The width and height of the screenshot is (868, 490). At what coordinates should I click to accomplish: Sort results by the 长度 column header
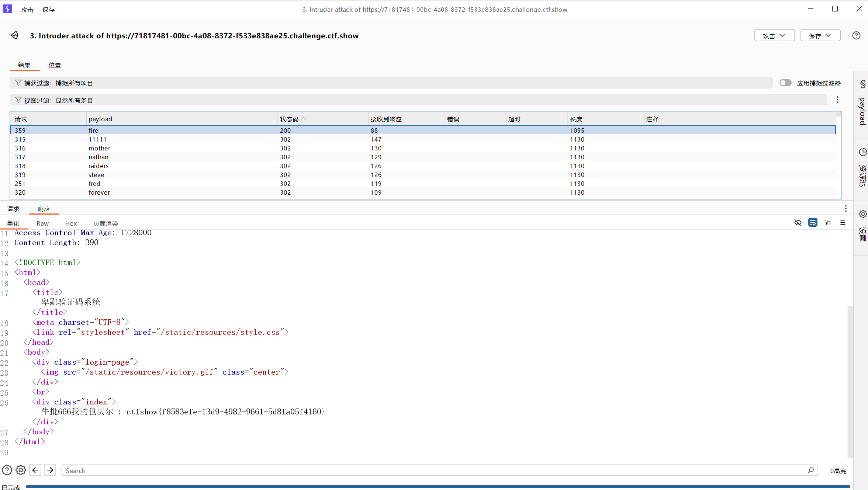pos(576,119)
